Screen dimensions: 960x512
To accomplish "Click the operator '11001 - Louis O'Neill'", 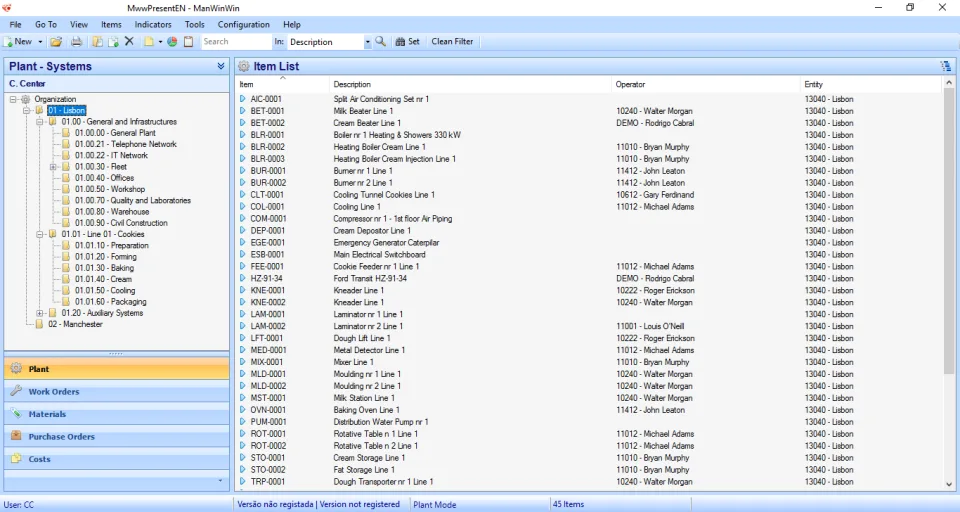I will (650, 326).
